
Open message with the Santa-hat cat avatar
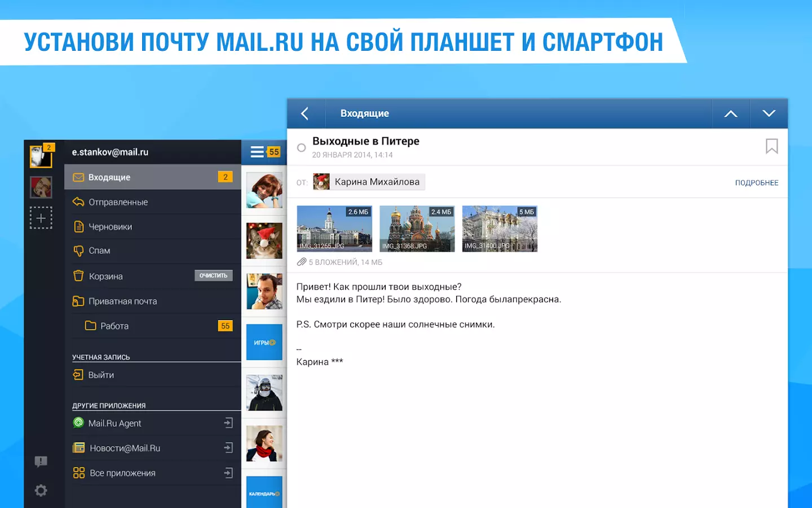pyautogui.click(x=264, y=240)
